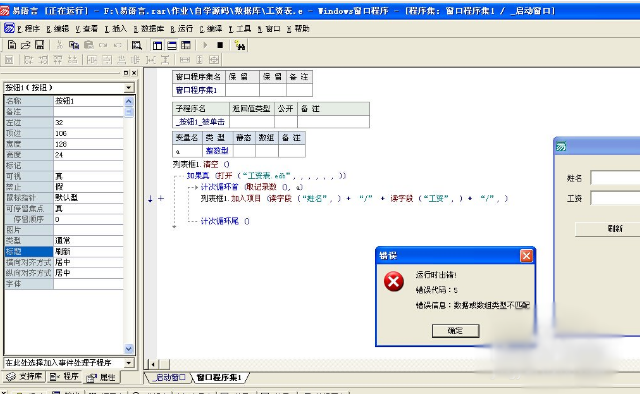Viewport: 640px width, 394px height.
Task: Click property list scroll down arrow
Action: coord(129,349)
